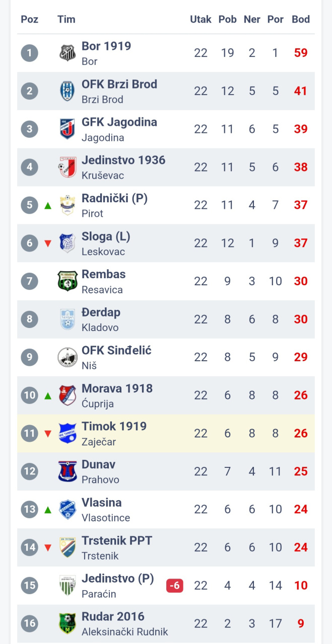Click the green up arrow beside Radnički (P)

tap(48, 205)
